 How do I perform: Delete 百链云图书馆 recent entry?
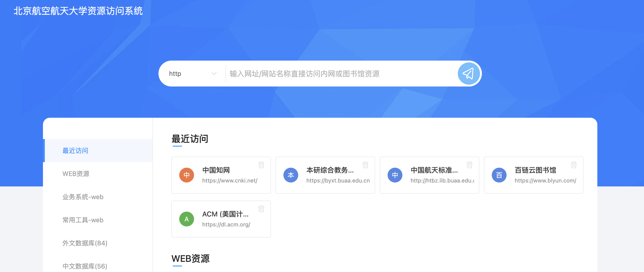(574, 165)
